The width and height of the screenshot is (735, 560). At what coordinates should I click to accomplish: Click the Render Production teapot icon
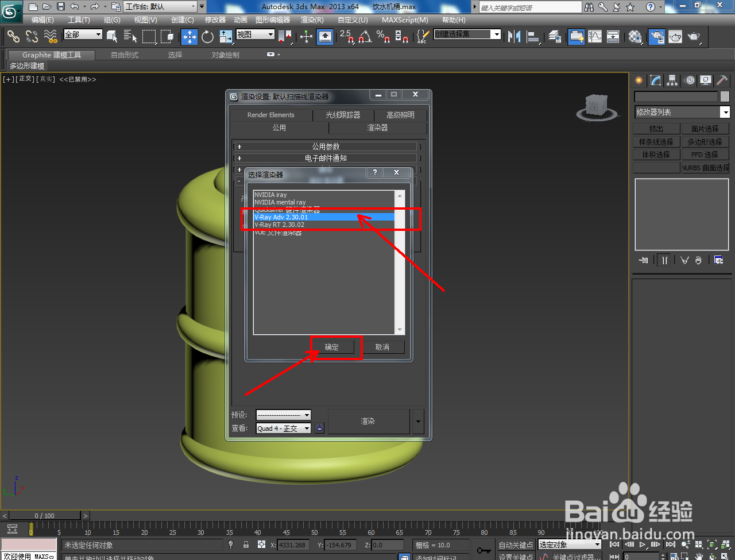[694, 37]
